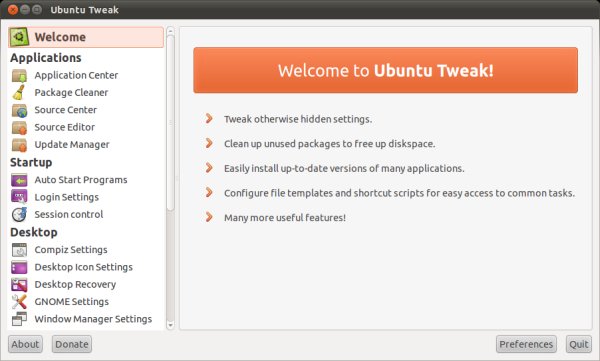The height and width of the screenshot is (361, 600).
Task: Click the Application Center box icon
Action: coord(19,75)
